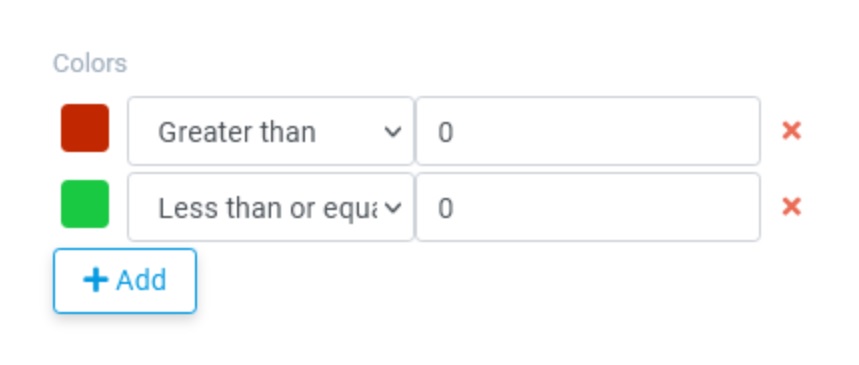Click the 'Add' text label on the button
Viewport: 859px width, 365px height.
[x=141, y=281]
